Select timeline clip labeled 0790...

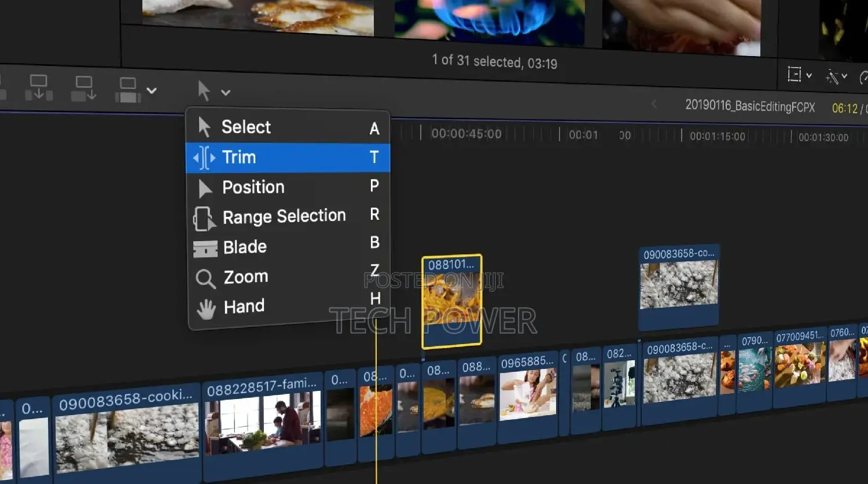pos(755,372)
